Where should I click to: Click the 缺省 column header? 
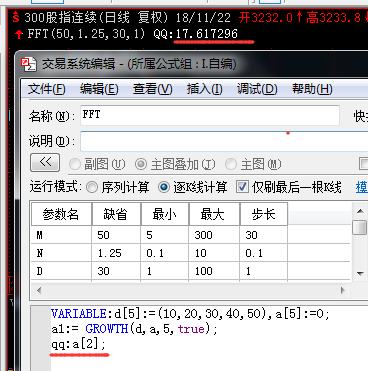click(116, 214)
